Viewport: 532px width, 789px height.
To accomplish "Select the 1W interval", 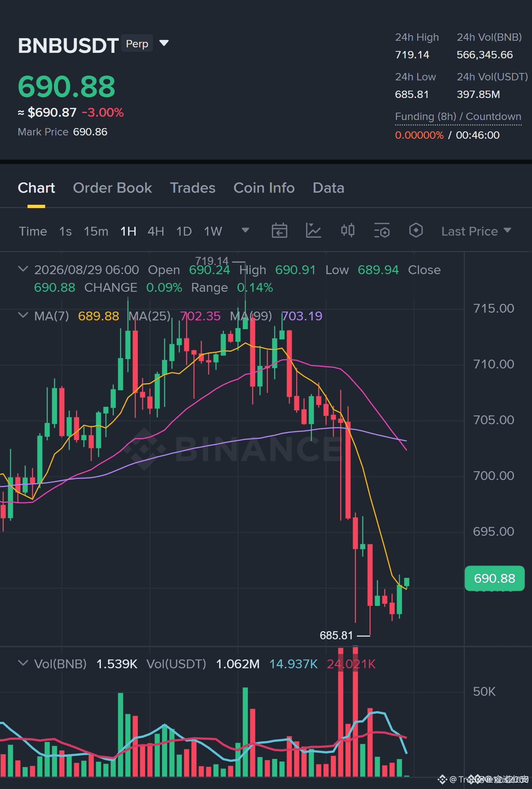I will (213, 231).
